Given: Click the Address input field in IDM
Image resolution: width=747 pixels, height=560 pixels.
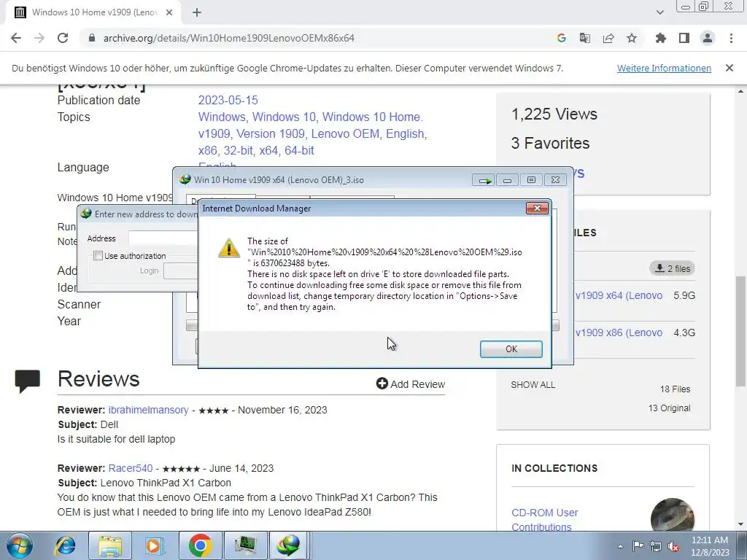Looking at the screenshot, I should [x=163, y=238].
